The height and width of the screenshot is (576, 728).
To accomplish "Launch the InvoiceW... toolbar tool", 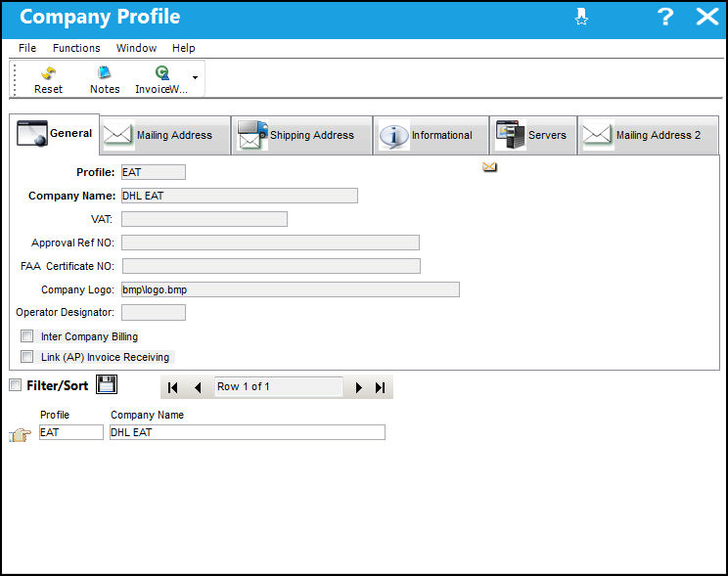I will point(161,80).
